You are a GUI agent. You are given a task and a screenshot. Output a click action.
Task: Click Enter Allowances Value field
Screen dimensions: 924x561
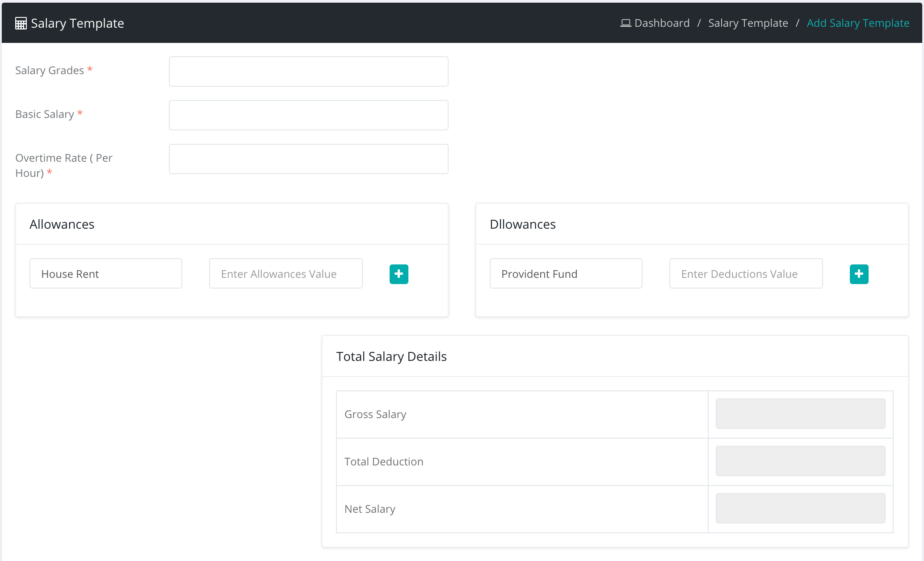(286, 273)
